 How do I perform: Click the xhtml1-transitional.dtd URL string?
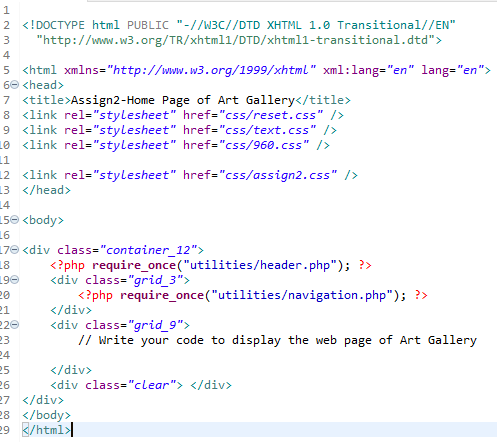pos(235,40)
